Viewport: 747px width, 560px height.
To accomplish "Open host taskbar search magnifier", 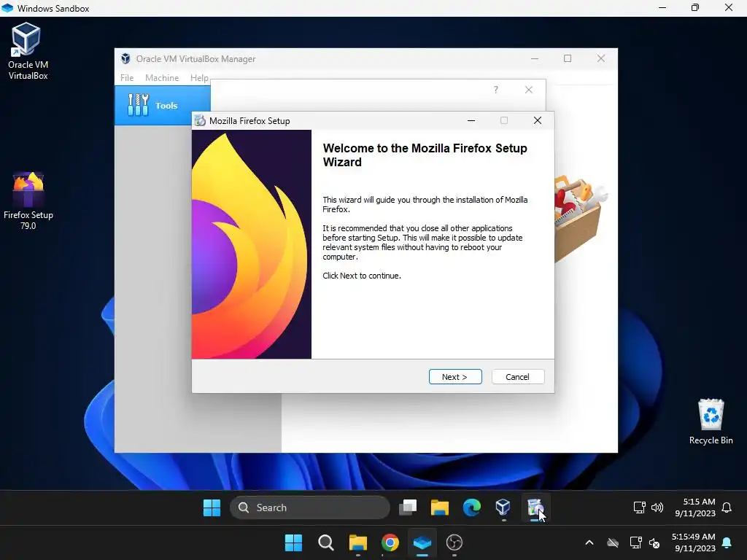I will coord(326,542).
